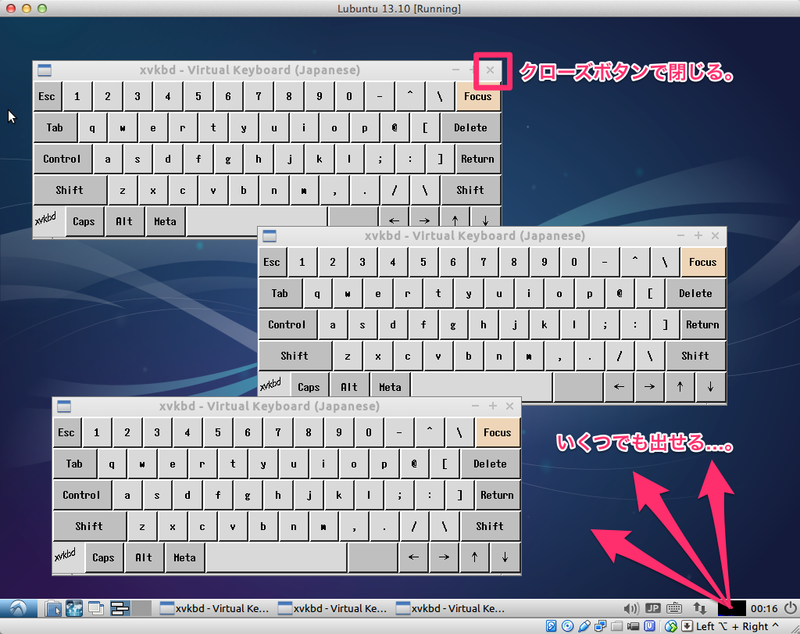Click the JP input method indicator
Viewport: 800px width, 634px height.
point(653,608)
